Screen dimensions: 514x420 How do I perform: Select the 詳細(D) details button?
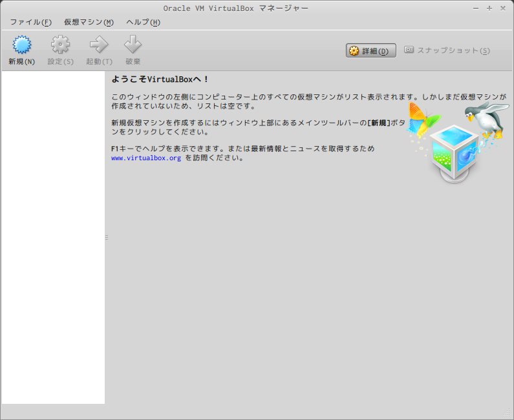pos(370,51)
